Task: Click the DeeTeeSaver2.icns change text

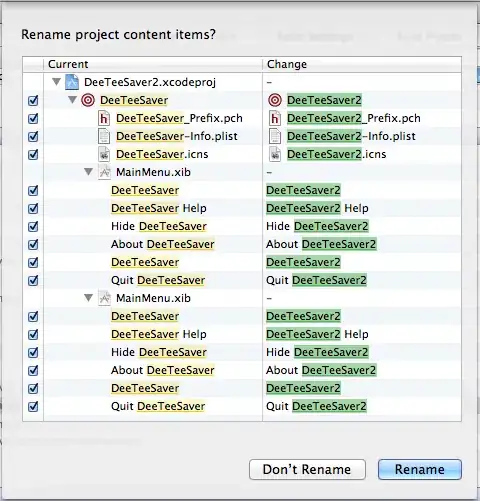Action: pos(337,154)
